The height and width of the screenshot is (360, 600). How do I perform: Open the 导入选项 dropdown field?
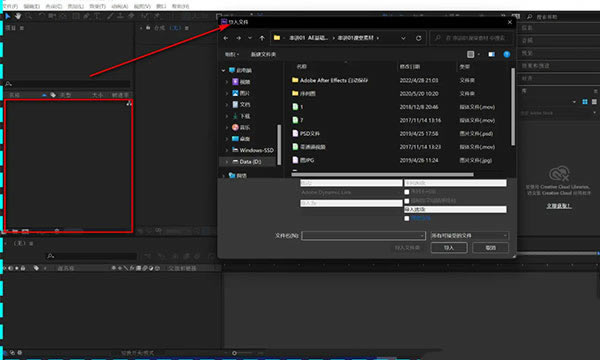click(455, 209)
